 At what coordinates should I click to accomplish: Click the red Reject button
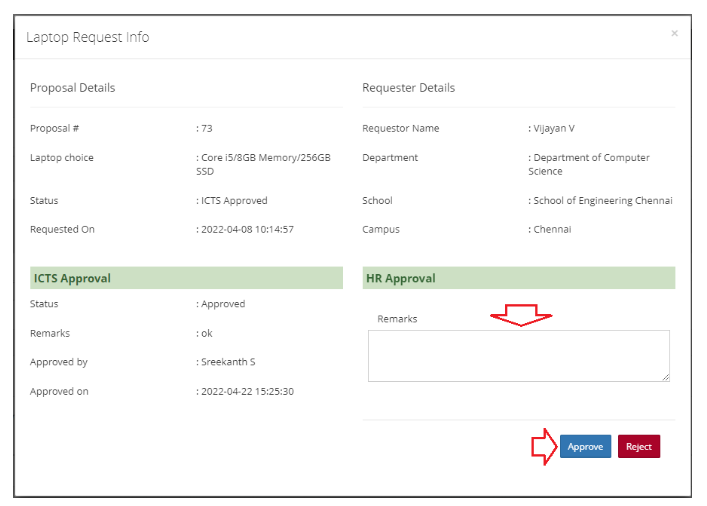point(639,447)
